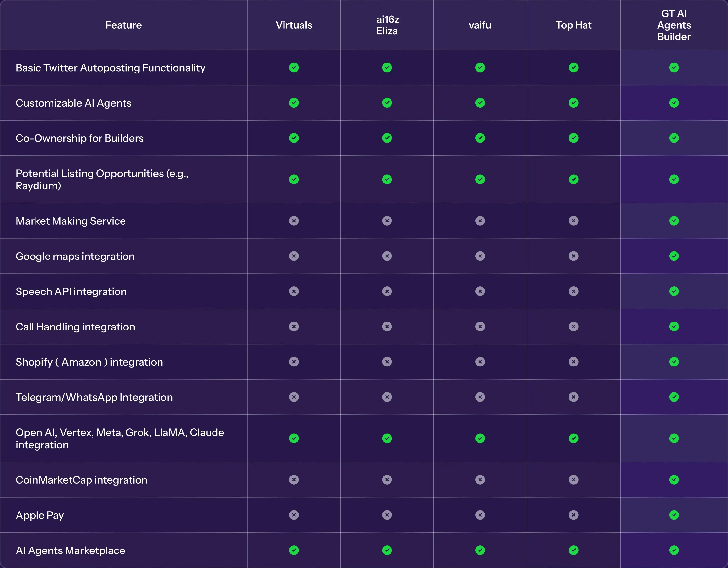Click Virtuals gray X for Telegram/WhatsApp Integration

click(294, 397)
